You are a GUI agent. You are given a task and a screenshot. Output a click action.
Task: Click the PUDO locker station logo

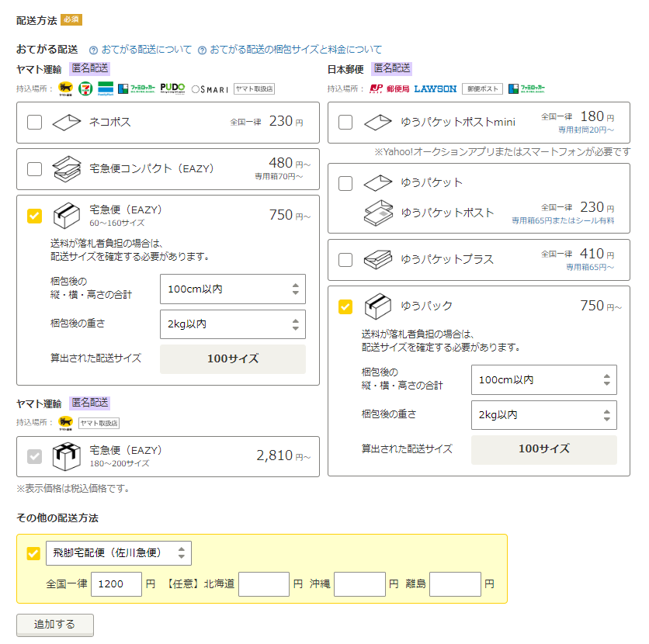pos(172,88)
